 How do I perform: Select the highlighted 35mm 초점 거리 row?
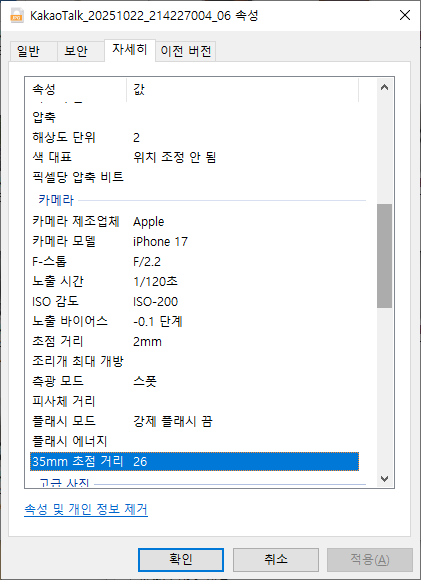[194, 461]
